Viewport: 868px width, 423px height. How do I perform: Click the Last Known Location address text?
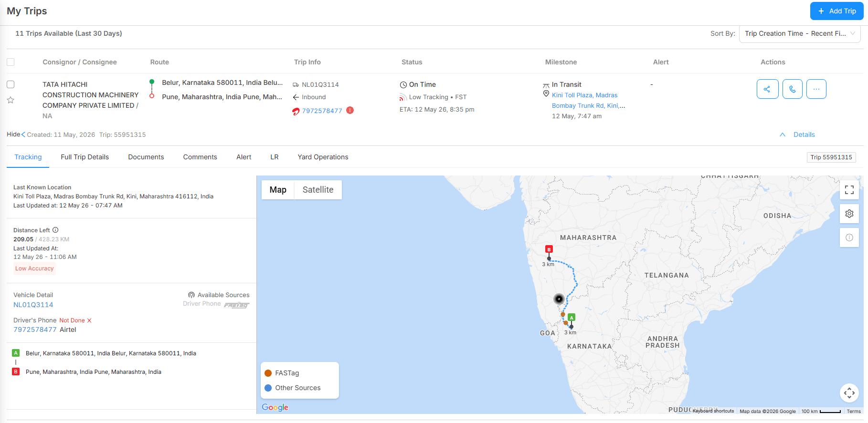point(114,196)
